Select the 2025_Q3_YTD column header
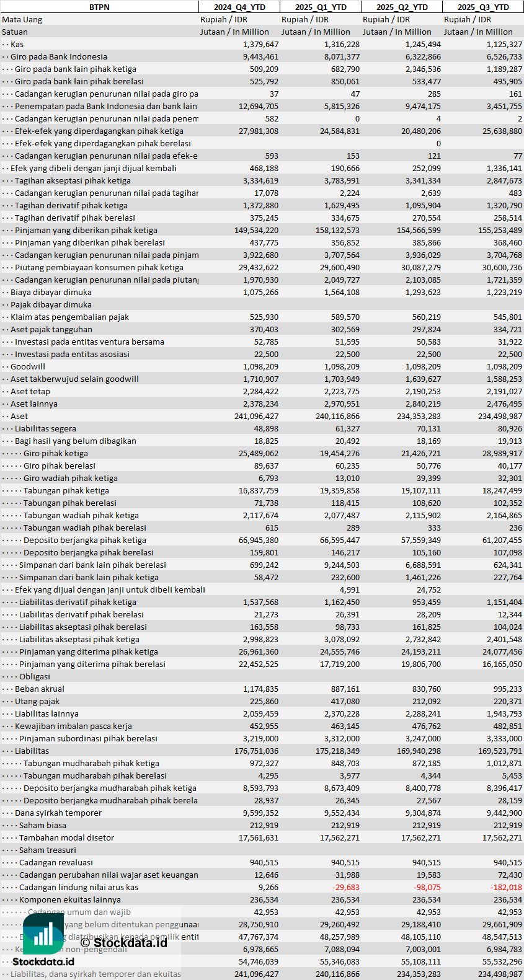This screenshot has height=980, width=524. pyautogui.click(x=483, y=7)
